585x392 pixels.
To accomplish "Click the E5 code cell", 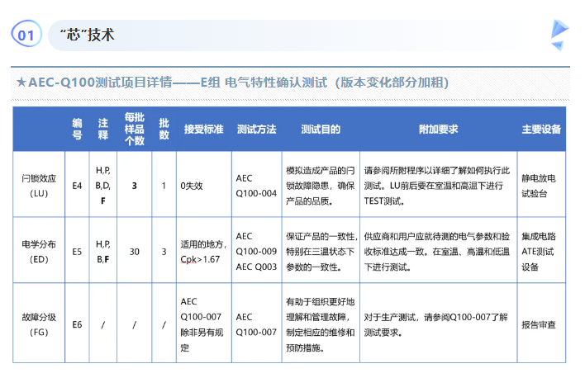I will tap(77, 252).
